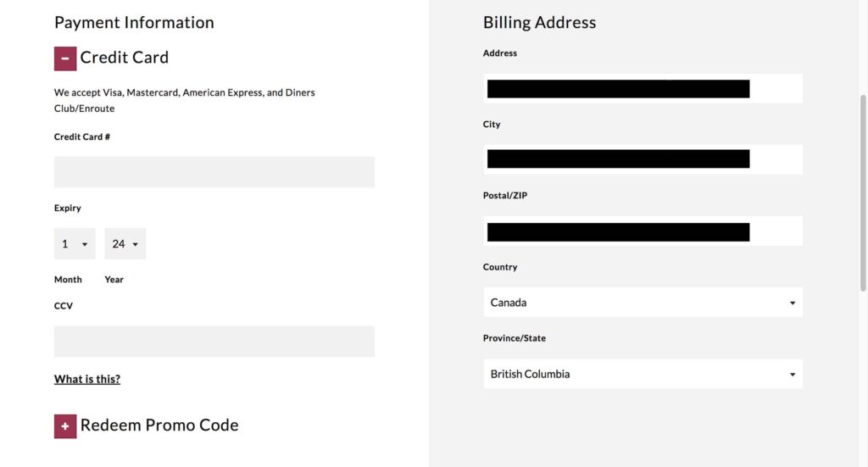Focus the Credit Card # input field
This screenshot has width=868, height=467.
(x=214, y=172)
